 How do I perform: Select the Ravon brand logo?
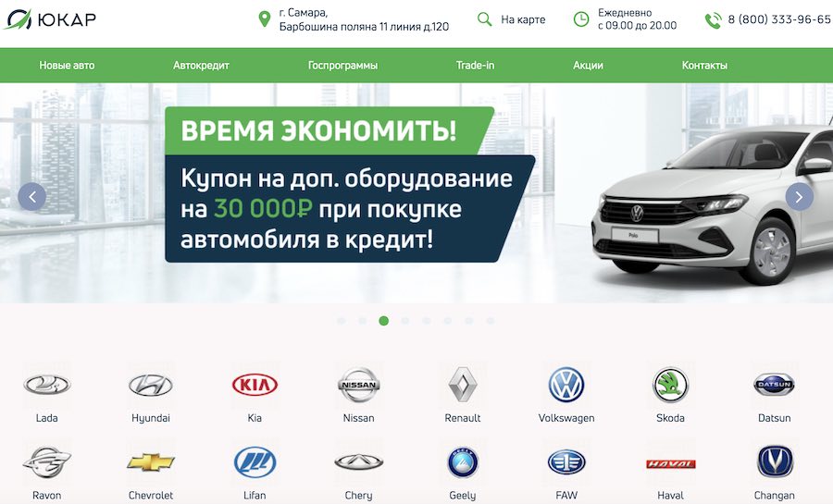click(x=47, y=462)
